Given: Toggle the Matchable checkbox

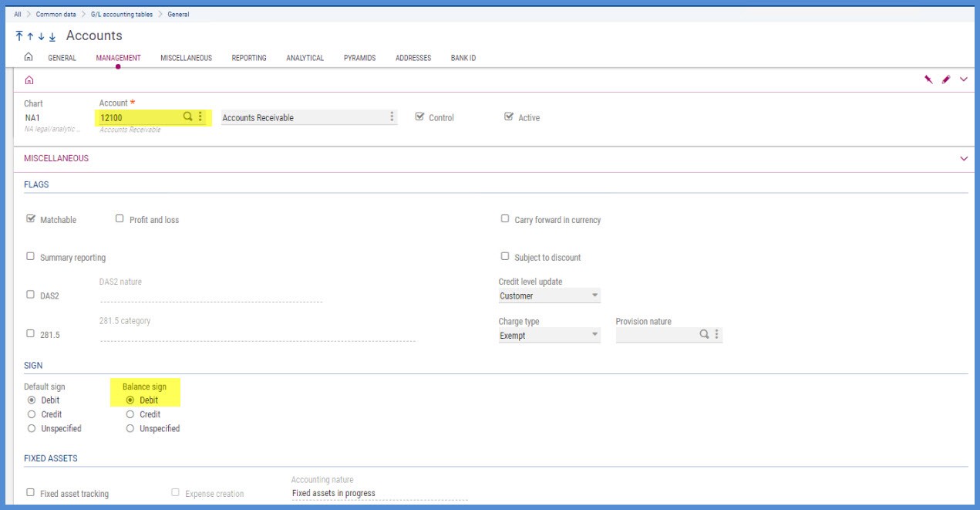Looking at the screenshot, I should pos(31,219).
